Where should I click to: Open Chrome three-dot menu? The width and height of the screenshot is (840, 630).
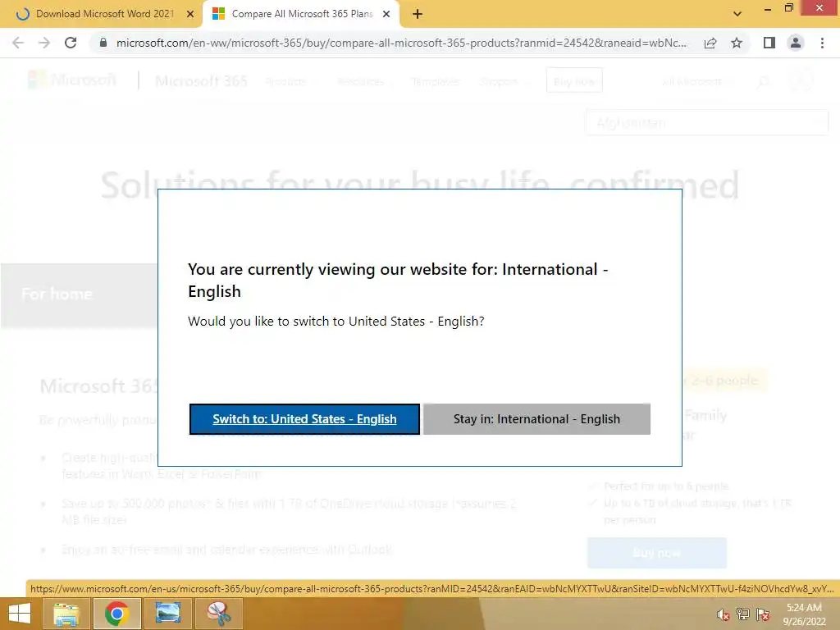click(822, 43)
